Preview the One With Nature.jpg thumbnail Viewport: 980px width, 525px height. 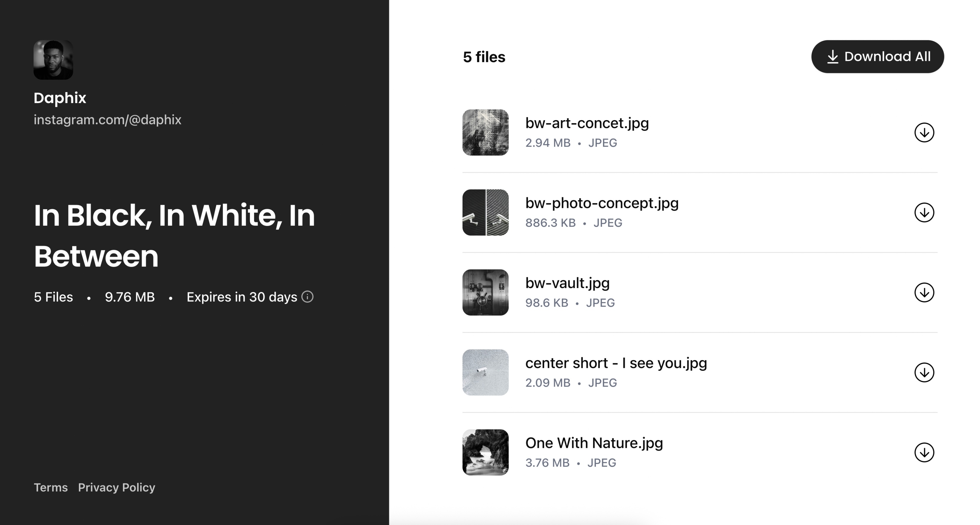coord(485,452)
